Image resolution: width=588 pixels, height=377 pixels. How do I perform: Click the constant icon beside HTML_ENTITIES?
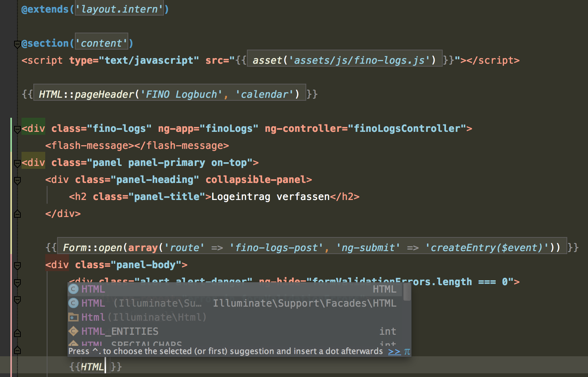73,331
